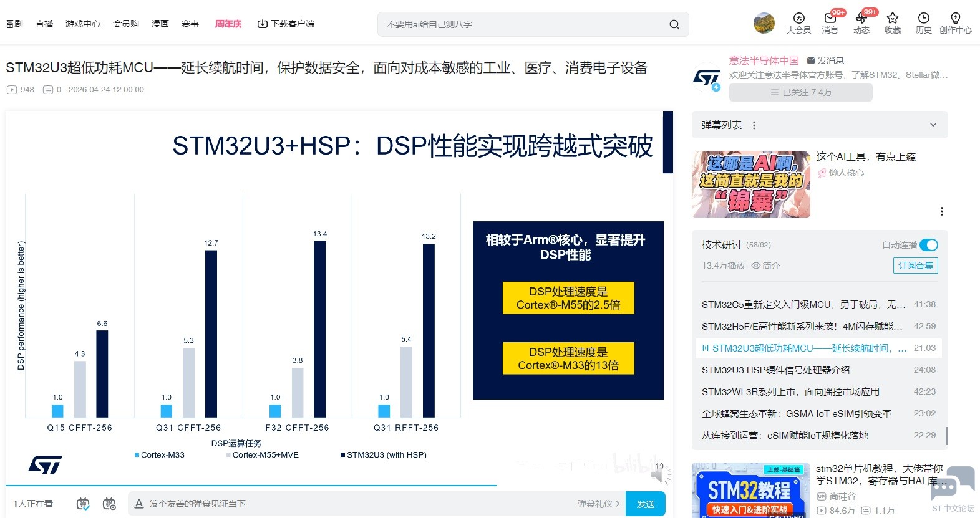Screen dimensions: 980x518
Task: Open the 赛事 nav item
Action: coord(190,24)
